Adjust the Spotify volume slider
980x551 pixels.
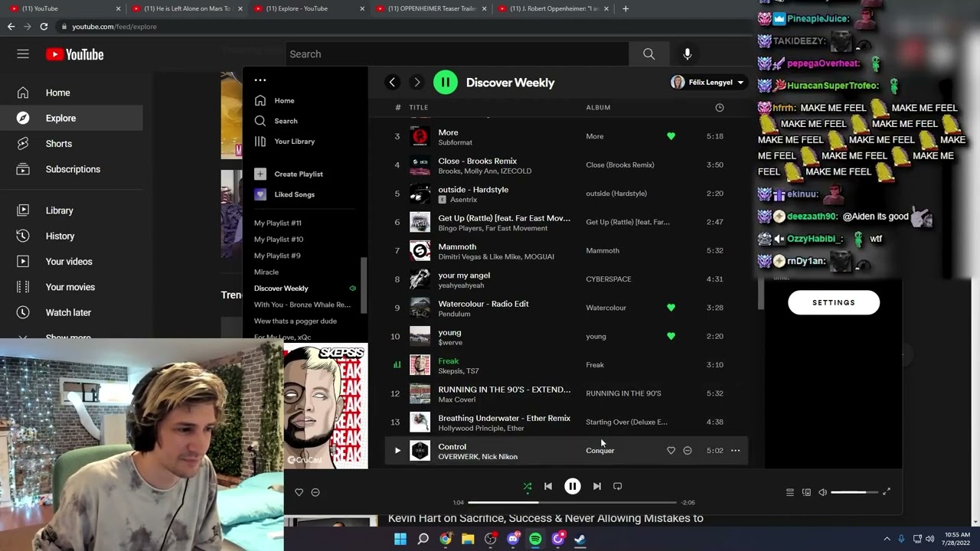(853, 492)
